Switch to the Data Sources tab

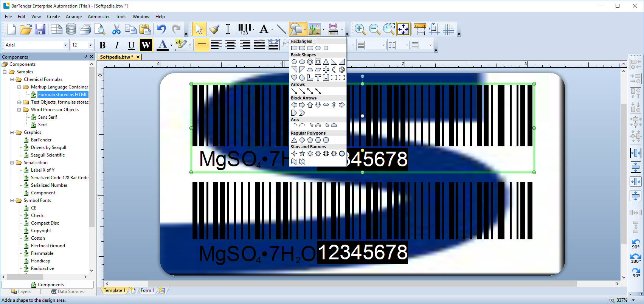pos(67,292)
